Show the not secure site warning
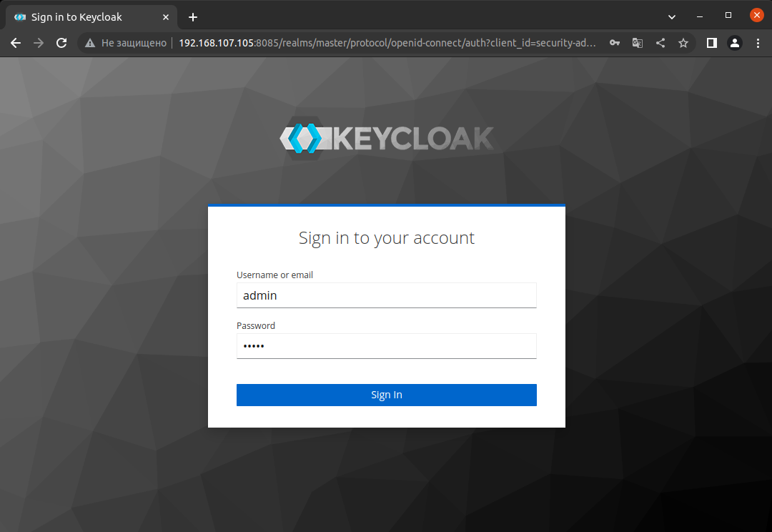Image resolution: width=772 pixels, height=532 pixels. (125, 43)
